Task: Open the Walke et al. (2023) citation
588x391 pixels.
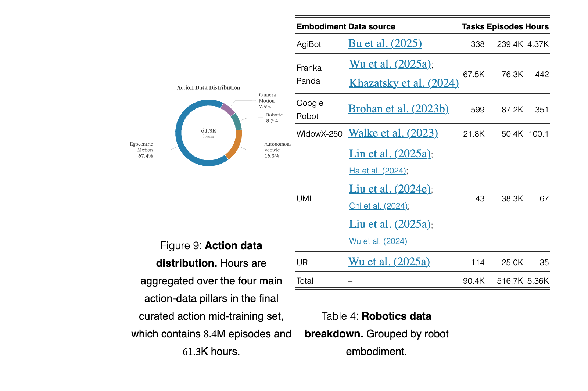Action: 393,133
